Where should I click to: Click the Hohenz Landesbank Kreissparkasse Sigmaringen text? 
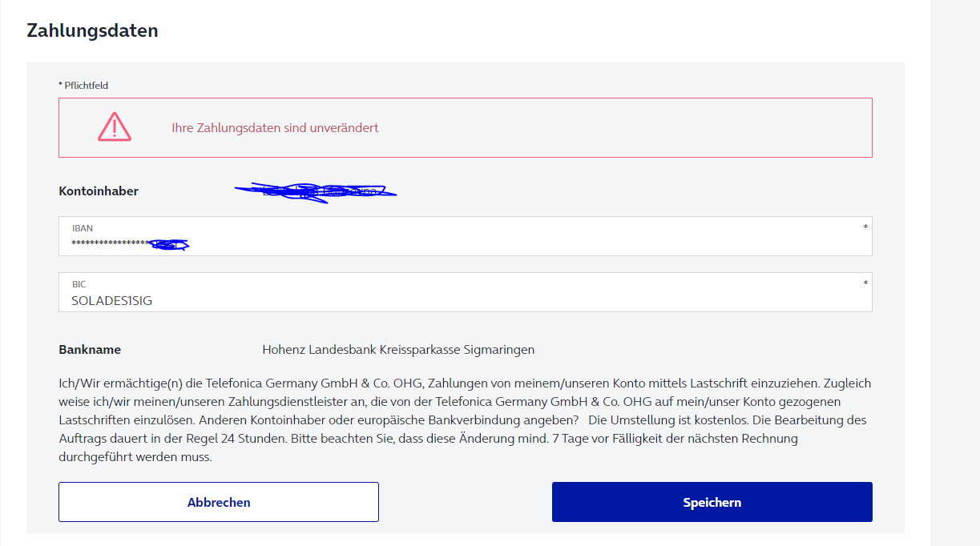tap(398, 350)
